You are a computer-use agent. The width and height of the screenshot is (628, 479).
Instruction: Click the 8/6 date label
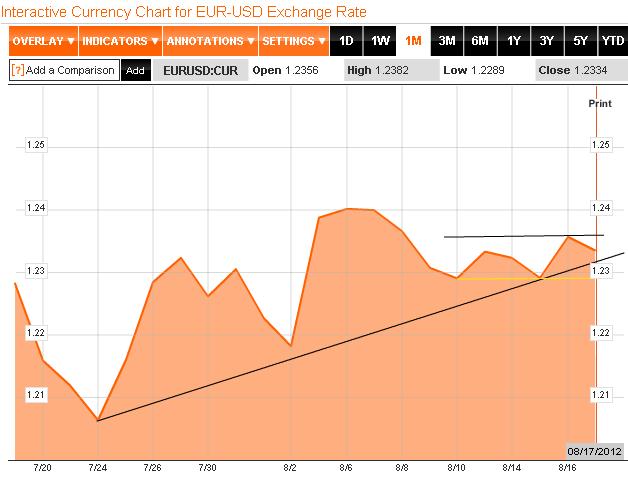tap(346, 468)
